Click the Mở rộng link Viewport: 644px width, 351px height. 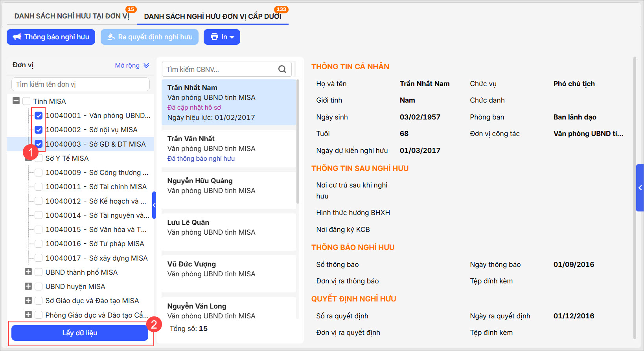point(127,65)
